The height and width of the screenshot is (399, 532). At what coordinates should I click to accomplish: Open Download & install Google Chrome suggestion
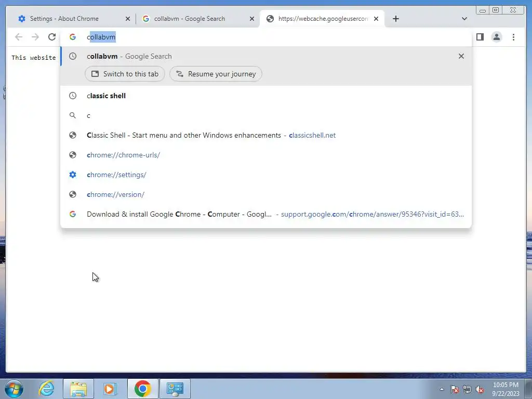tap(266, 214)
